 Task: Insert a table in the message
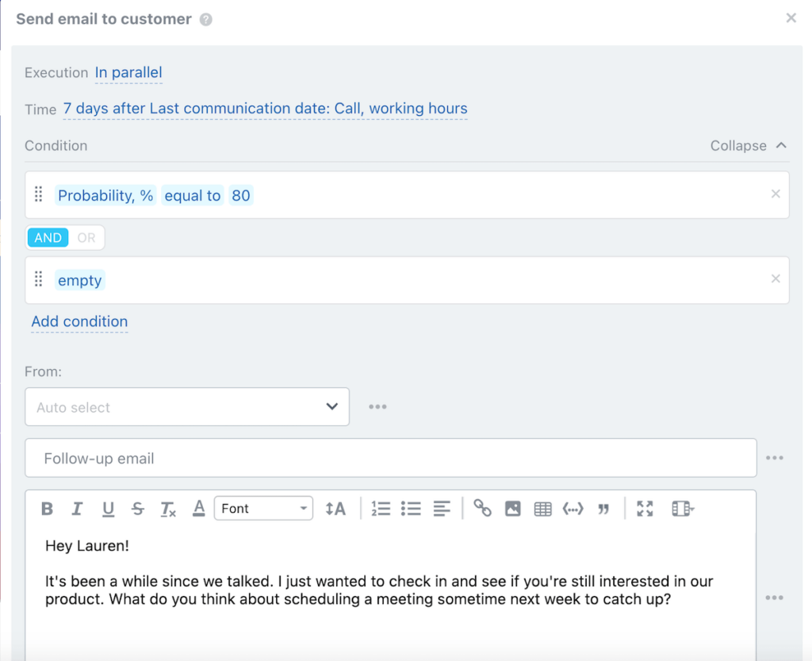click(x=542, y=508)
